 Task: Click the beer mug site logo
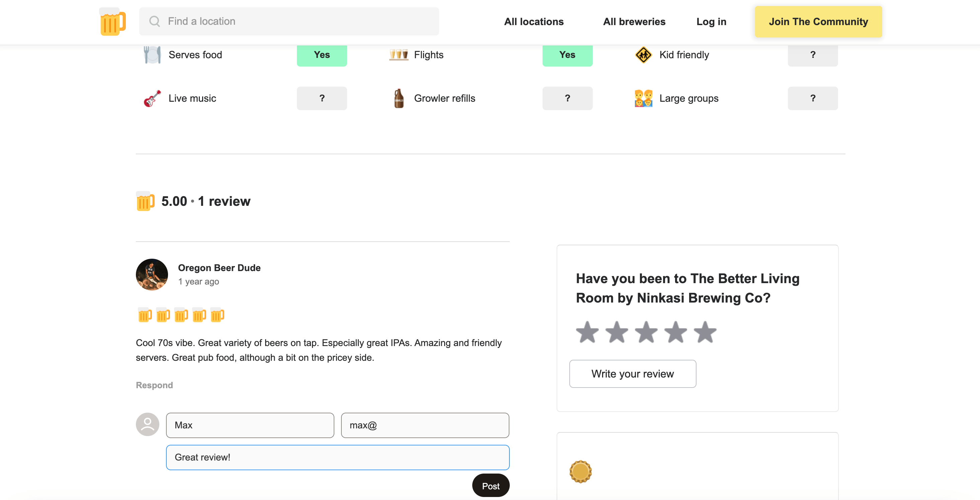[x=112, y=22]
